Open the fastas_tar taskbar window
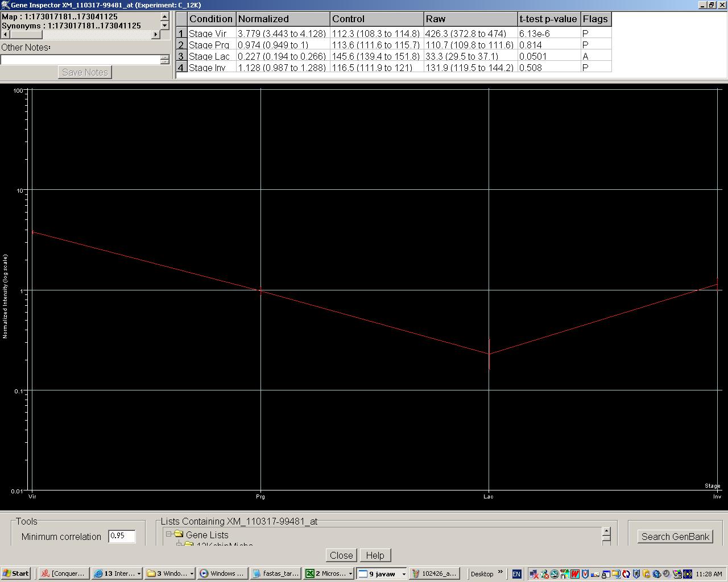 coord(276,573)
